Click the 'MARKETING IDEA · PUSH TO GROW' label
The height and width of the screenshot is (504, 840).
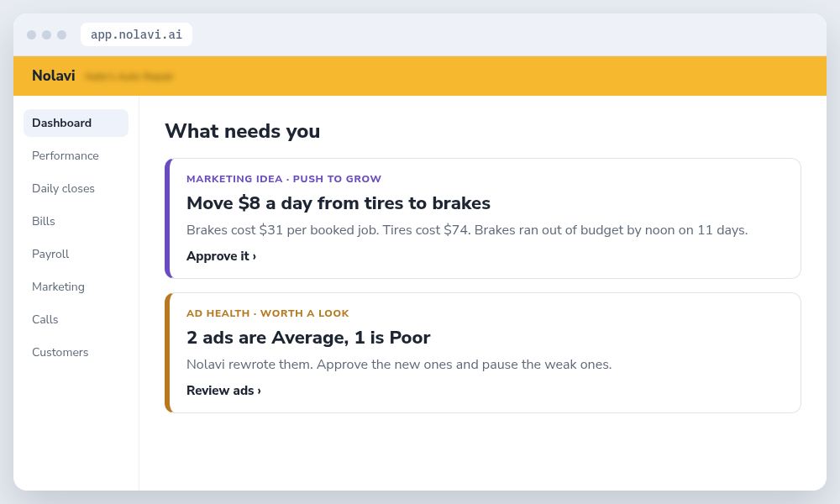tap(284, 179)
